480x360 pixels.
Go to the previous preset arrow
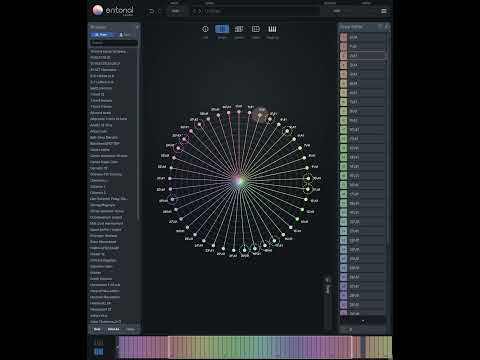195,11
